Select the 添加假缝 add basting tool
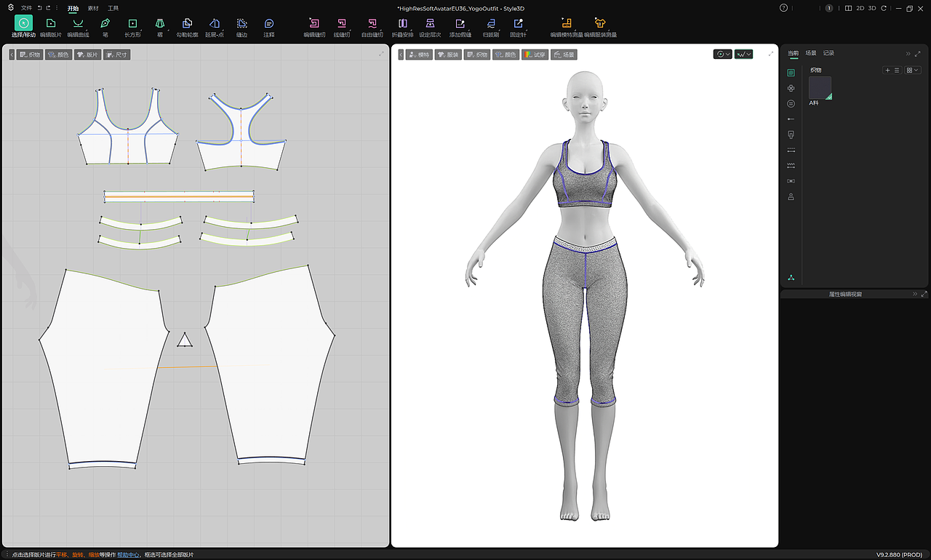 pyautogui.click(x=460, y=27)
